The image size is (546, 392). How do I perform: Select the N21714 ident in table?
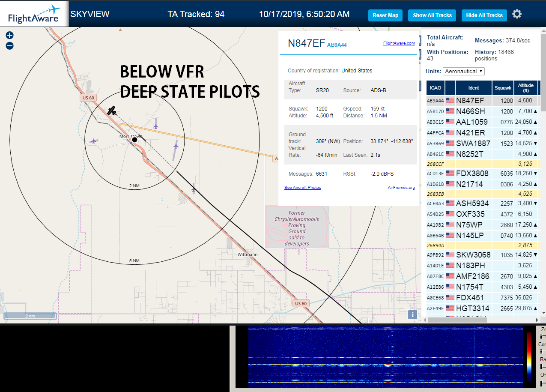click(x=469, y=184)
